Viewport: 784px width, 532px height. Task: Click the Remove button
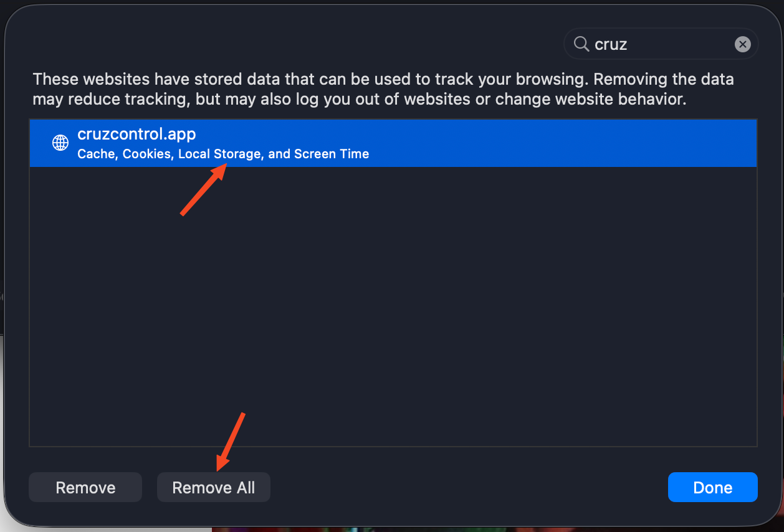pyautogui.click(x=85, y=487)
